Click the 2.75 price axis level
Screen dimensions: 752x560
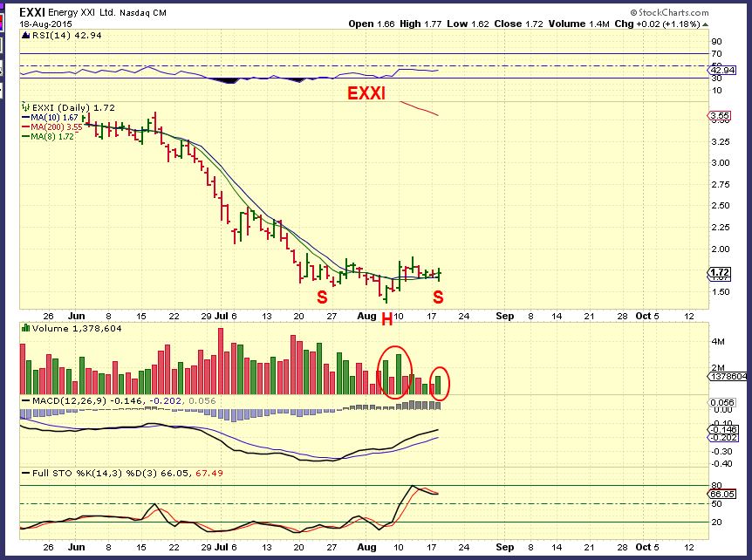(721, 185)
